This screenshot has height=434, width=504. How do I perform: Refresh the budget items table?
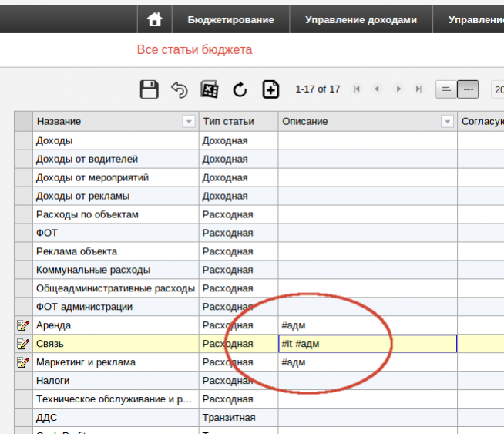coord(240,89)
